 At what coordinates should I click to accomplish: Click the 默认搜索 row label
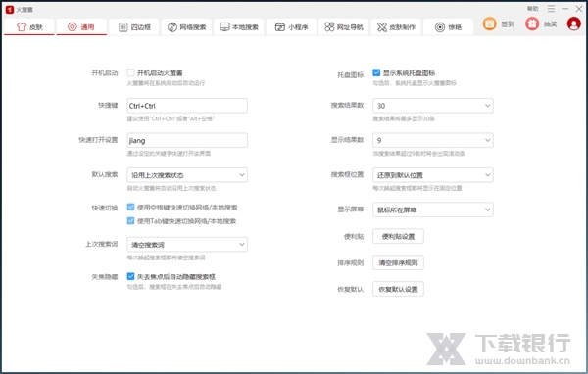[105, 174]
